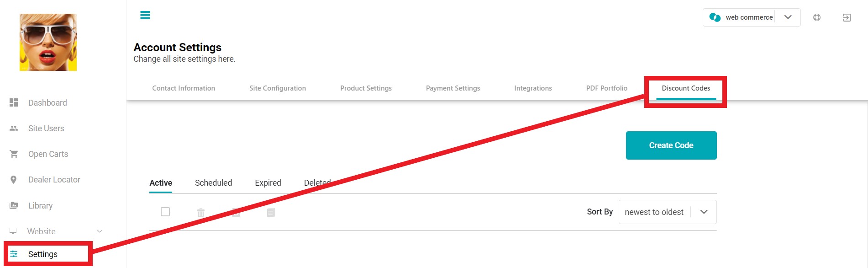The image size is (868, 268).
Task: Open Site Users in sidebar
Action: point(46,129)
